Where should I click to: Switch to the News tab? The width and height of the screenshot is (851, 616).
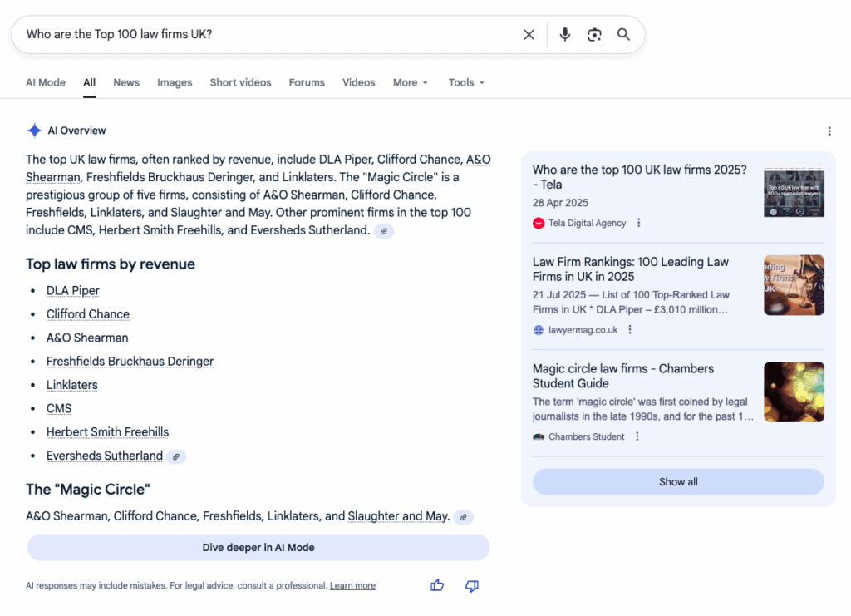point(126,83)
